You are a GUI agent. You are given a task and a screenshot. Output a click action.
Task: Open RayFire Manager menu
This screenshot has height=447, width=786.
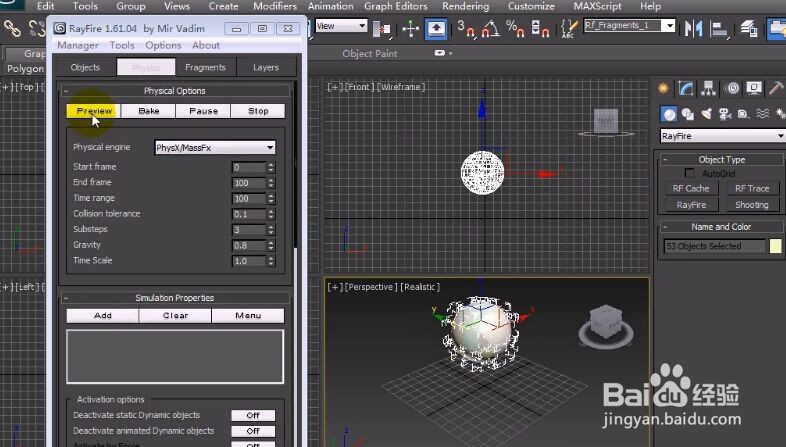pyautogui.click(x=78, y=46)
